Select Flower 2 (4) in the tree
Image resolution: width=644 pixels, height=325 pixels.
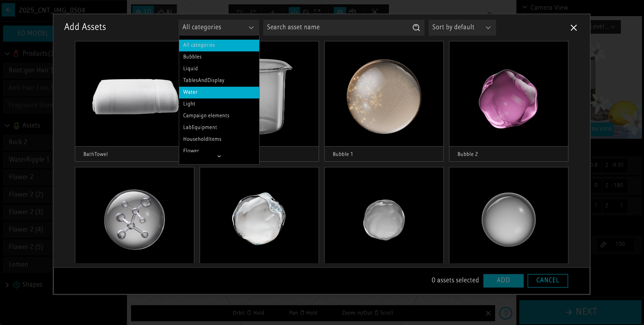28,230
